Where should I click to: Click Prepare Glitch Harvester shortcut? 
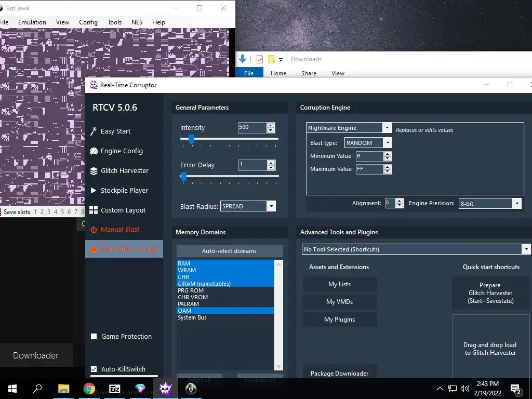click(490, 293)
